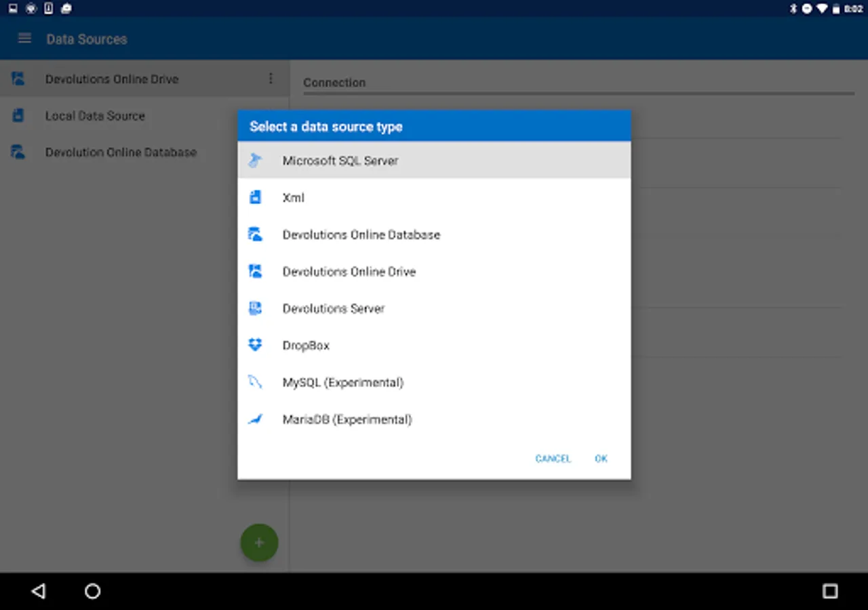Screen dimensions: 868x610
Task: Open overflow menu for Devolutions Online Drive
Action: pyautogui.click(x=271, y=79)
